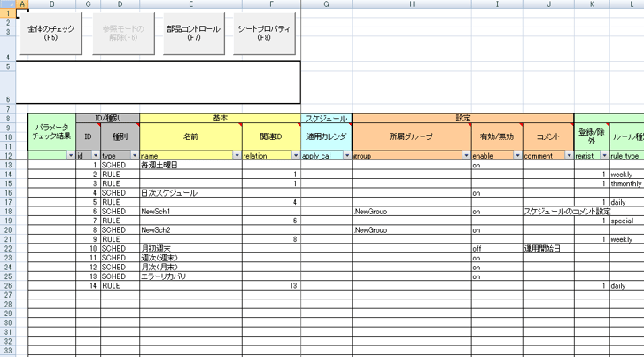The image size is (644, 357).
Task: Select column H header
Action: coord(411,4)
